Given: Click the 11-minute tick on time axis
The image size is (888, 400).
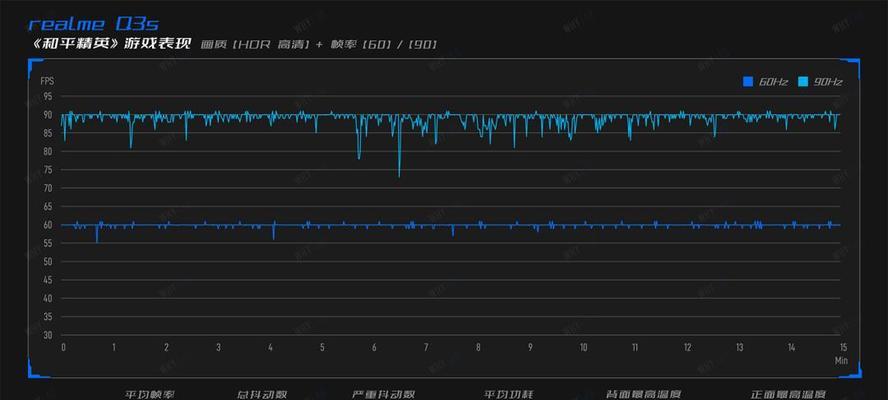Looking at the screenshot, I should (x=635, y=348).
